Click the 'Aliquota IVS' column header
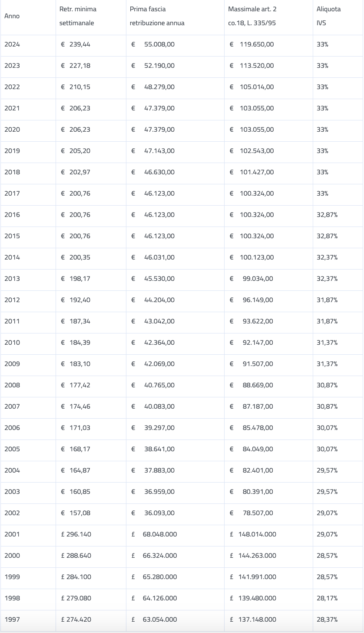Image resolution: width=364 pixels, height=633 pixels. [329, 16]
